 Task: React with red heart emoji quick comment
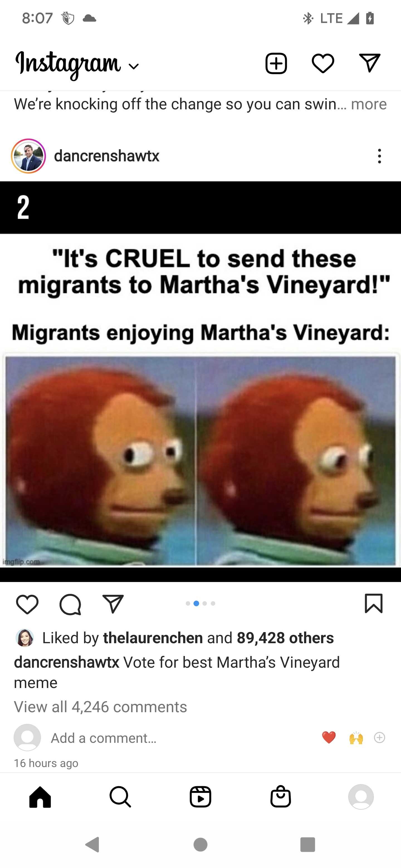point(329,738)
